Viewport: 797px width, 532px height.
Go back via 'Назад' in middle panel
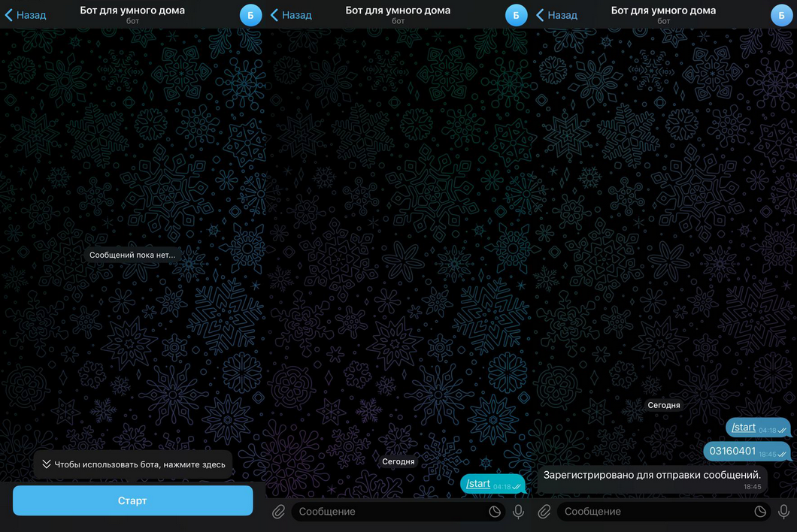tap(292, 15)
